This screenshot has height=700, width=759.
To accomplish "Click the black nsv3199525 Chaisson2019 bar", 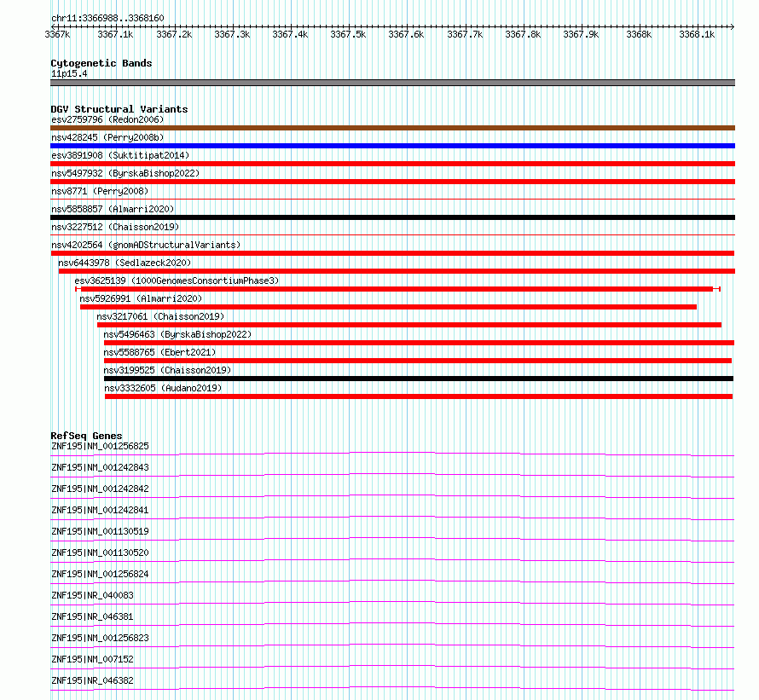I will (x=419, y=379).
